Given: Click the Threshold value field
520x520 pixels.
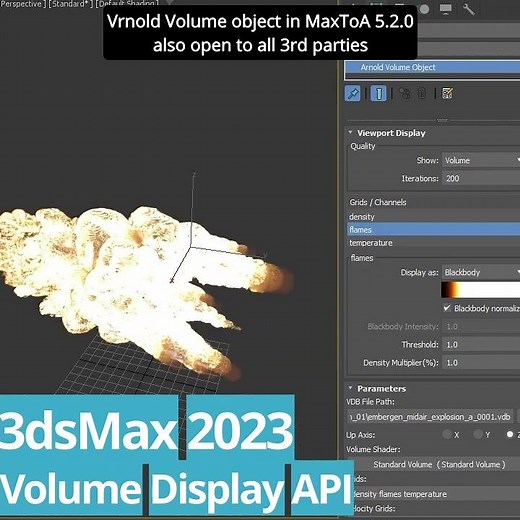Looking at the screenshot, I should click(x=481, y=345).
